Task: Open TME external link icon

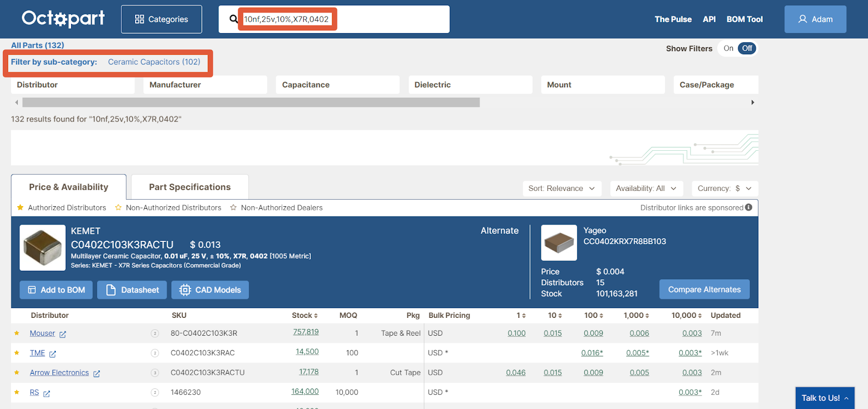Action: coord(53,354)
